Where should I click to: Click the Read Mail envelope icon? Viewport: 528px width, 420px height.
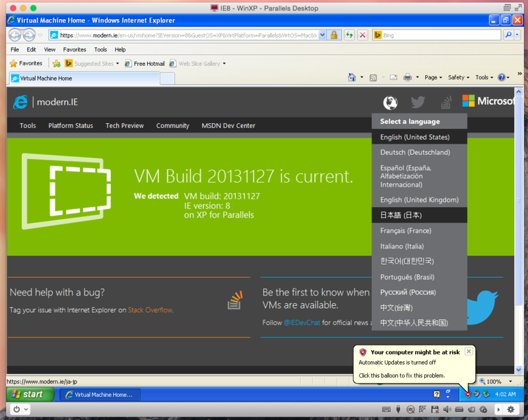(x=393, y=78)
